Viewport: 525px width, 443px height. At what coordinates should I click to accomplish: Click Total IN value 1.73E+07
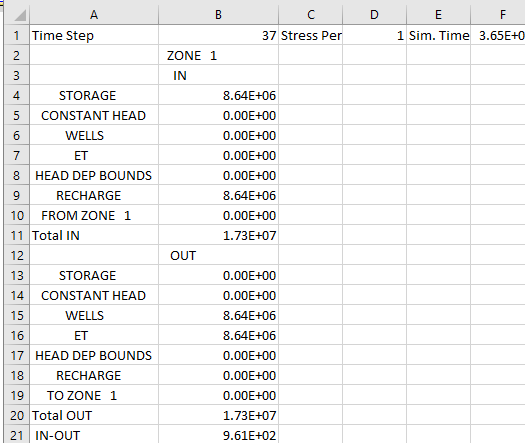[218, 235]
